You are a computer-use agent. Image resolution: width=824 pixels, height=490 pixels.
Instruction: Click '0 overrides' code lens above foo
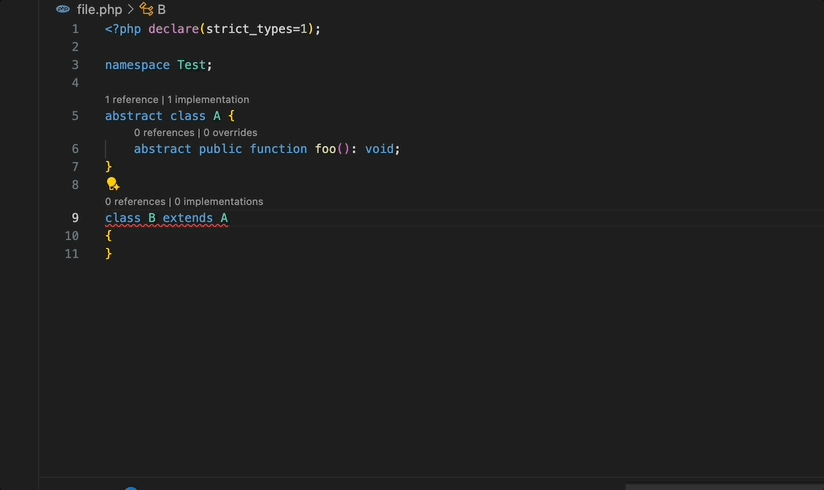click(x=229, y=133)
